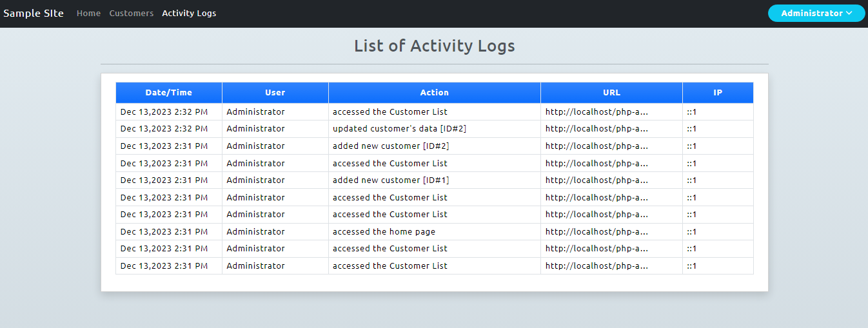This screenshot has height=328, width=868.
Task: Click the Date/Time column header
Action: click(169, 93)
